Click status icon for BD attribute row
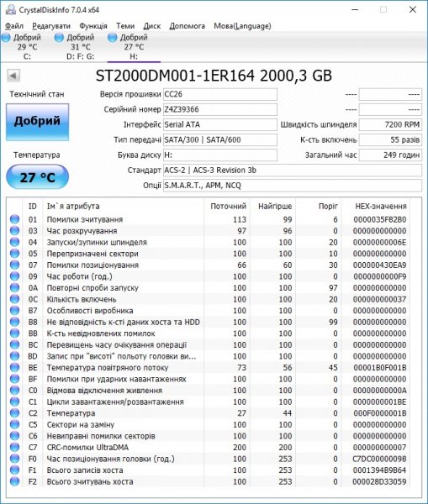 pos(14,356)
